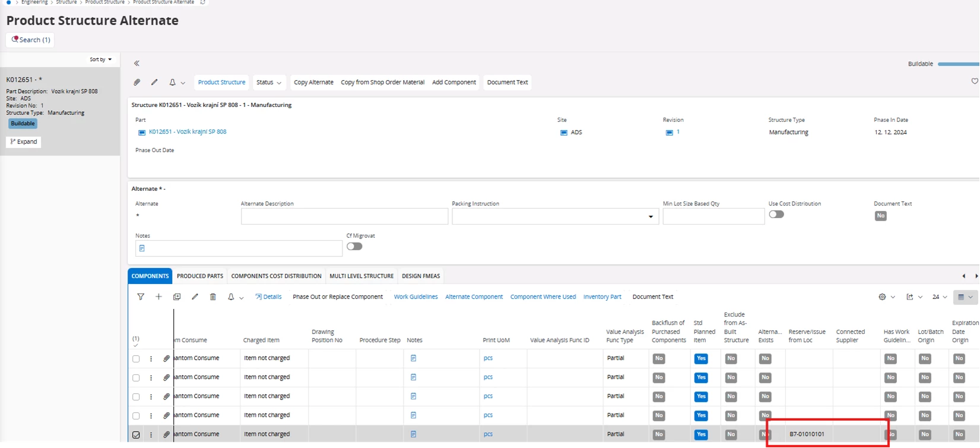Click the delete trash icon in components toolbar
Image resolution: width=980 pixels, height=448 pixels.
pos(213,296)
